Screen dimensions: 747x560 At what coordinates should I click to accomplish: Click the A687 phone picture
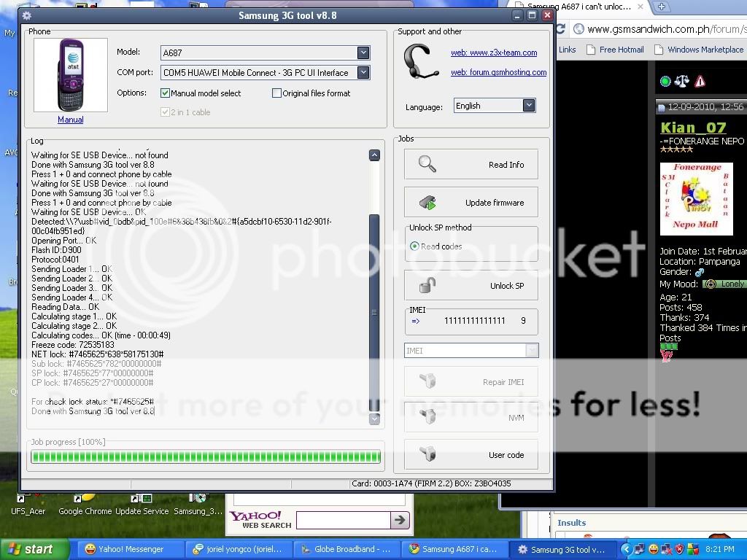coord(71,75)
